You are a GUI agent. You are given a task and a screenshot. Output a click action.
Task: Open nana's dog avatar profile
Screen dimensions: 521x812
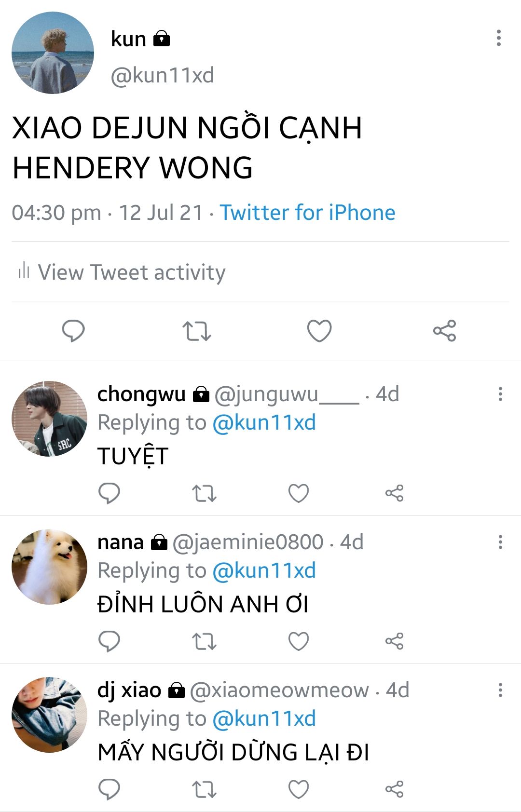tap(49, 567)
